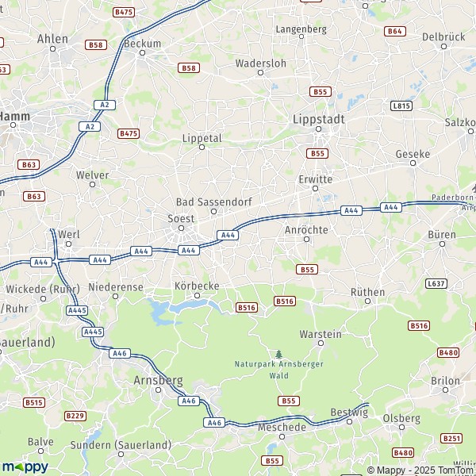Click the Mappy logo
This screenshot has height=476, width=476.
[25, 467]
